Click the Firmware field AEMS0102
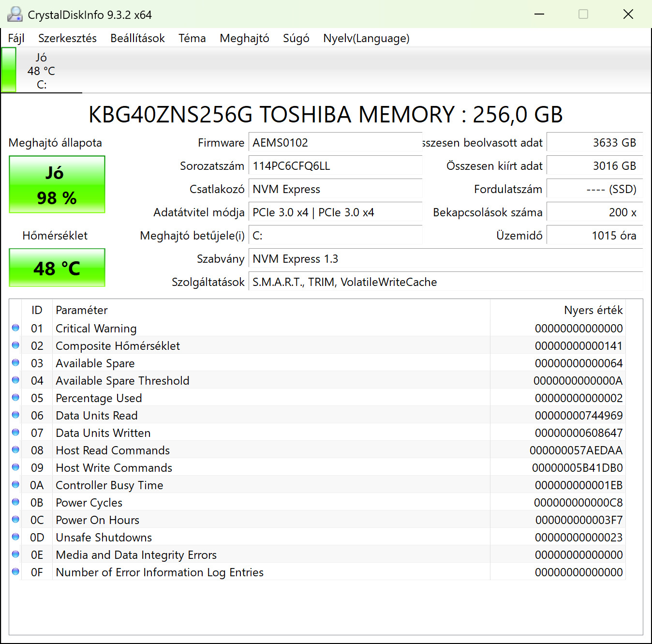Image resolution: width=652 pixels, height=644 pixels. [x=335, y=143]
